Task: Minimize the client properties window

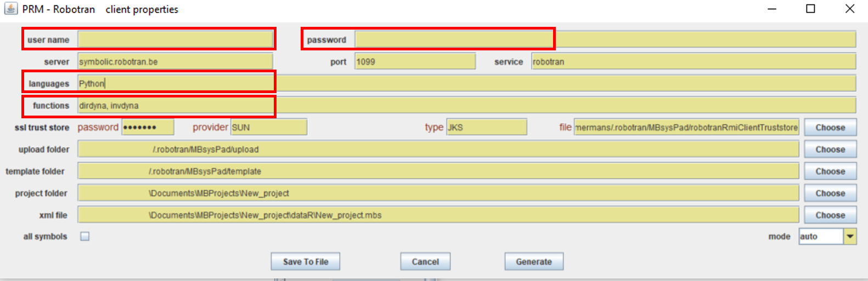Action: pos(772,9)
